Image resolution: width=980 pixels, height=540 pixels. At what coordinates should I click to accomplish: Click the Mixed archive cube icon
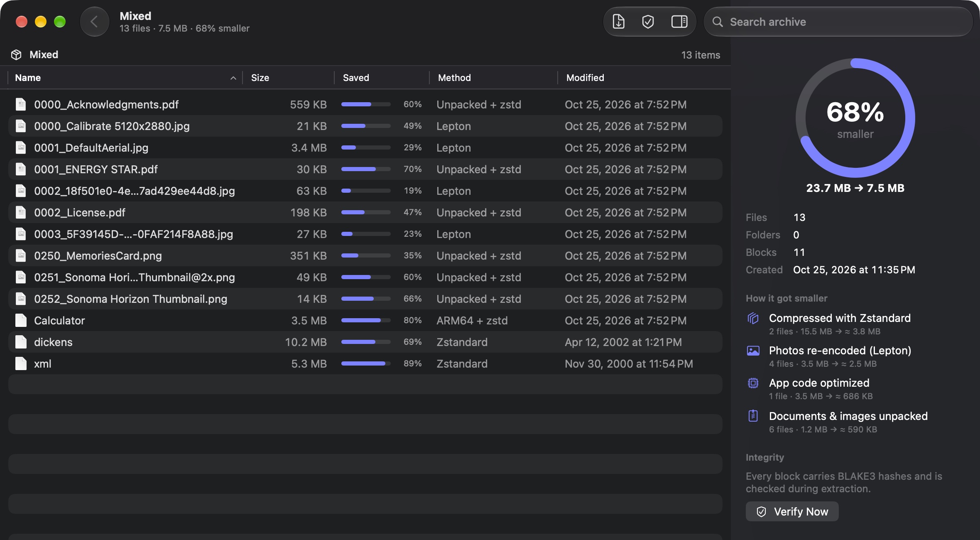(x=16, y=54)
